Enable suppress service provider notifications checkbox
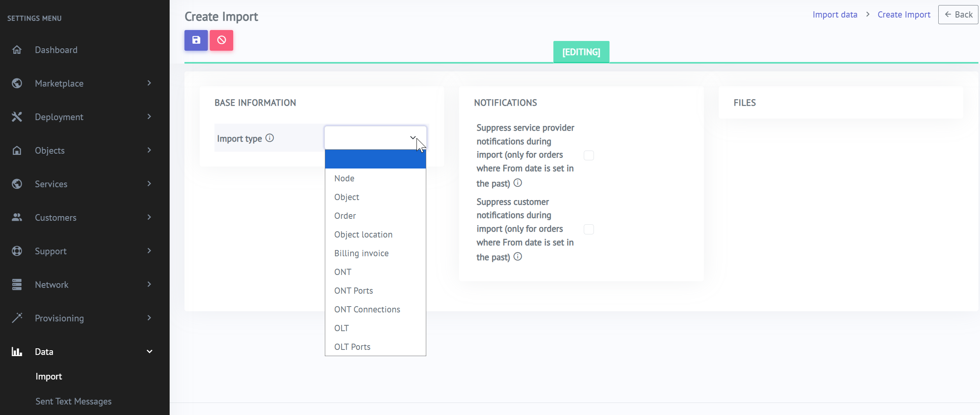This screenshot has height=415, width=980. coord(588,156)
